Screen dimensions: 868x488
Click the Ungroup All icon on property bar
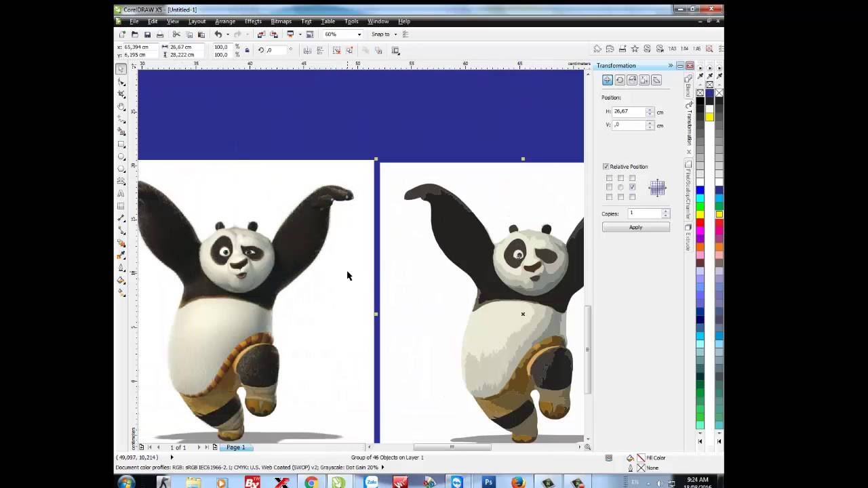(349, 50)
